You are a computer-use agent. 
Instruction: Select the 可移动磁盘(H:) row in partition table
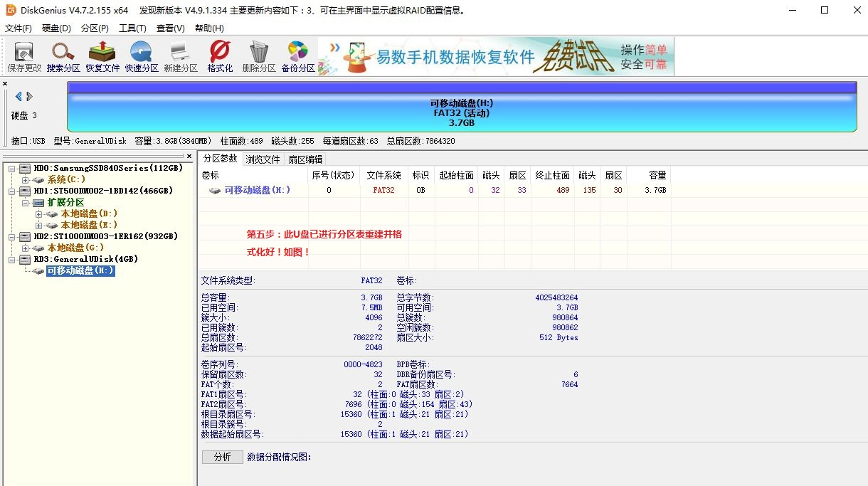tap(434, 190)
